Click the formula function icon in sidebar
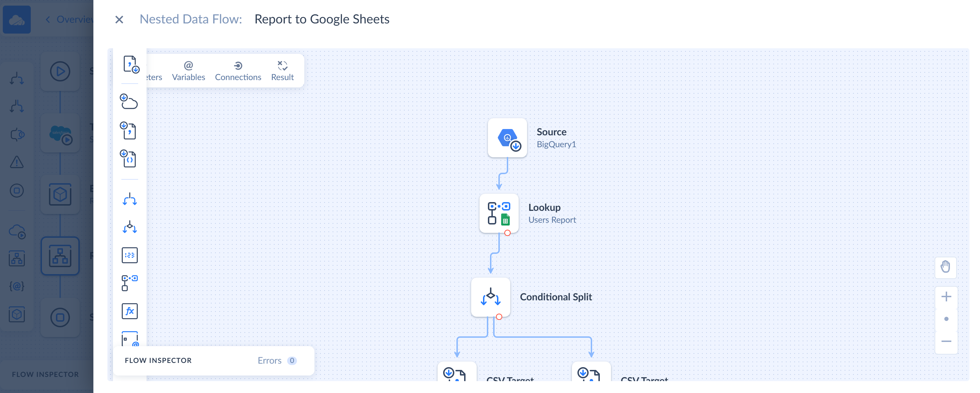980x393 pixels. pos(129,310)
